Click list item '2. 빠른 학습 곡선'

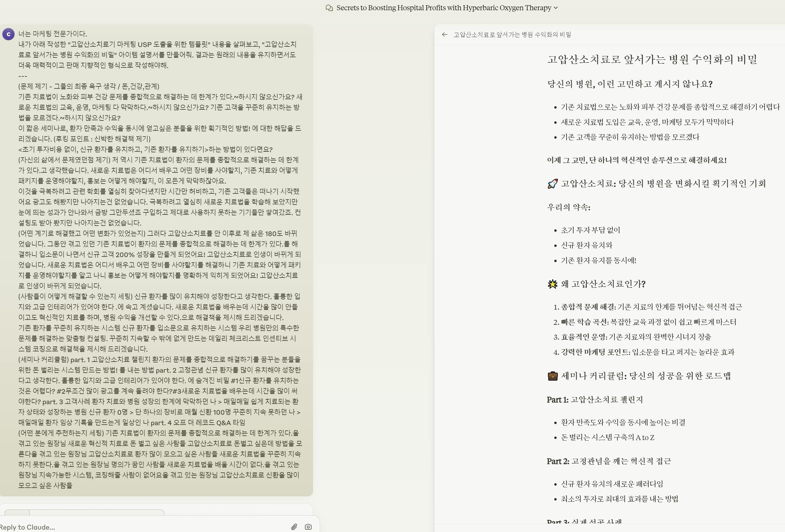pos(645,322)
